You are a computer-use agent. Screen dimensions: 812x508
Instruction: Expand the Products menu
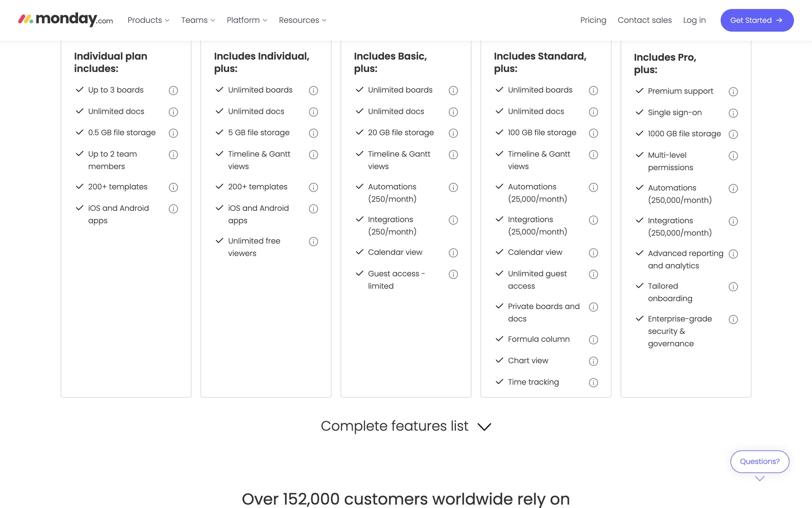(148, 20)
